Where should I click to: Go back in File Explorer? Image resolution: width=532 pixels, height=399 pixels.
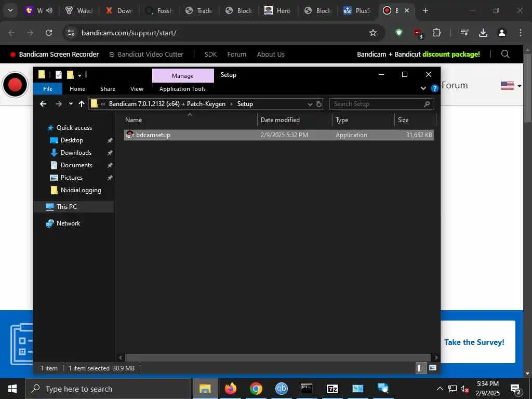[43, 104]
